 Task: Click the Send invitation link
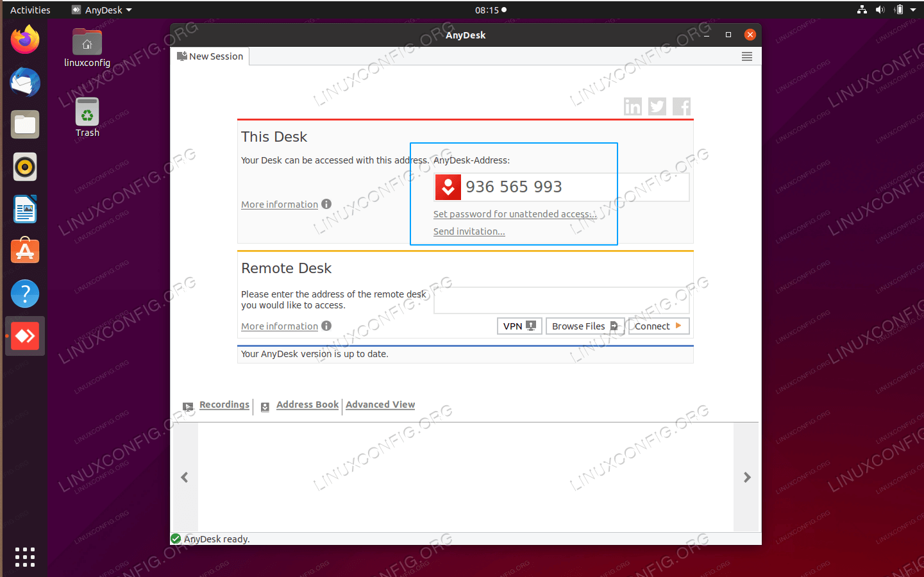pos(469,231)
